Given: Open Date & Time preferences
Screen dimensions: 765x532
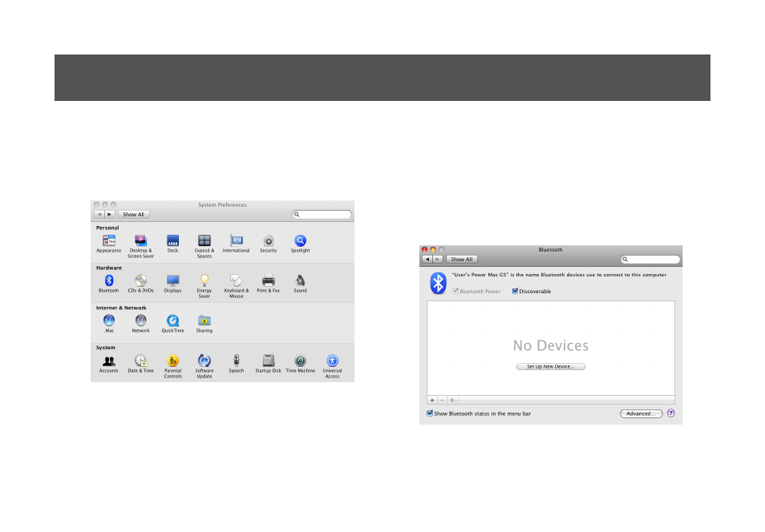Looking at the screenshot, I should coord(140,363).
